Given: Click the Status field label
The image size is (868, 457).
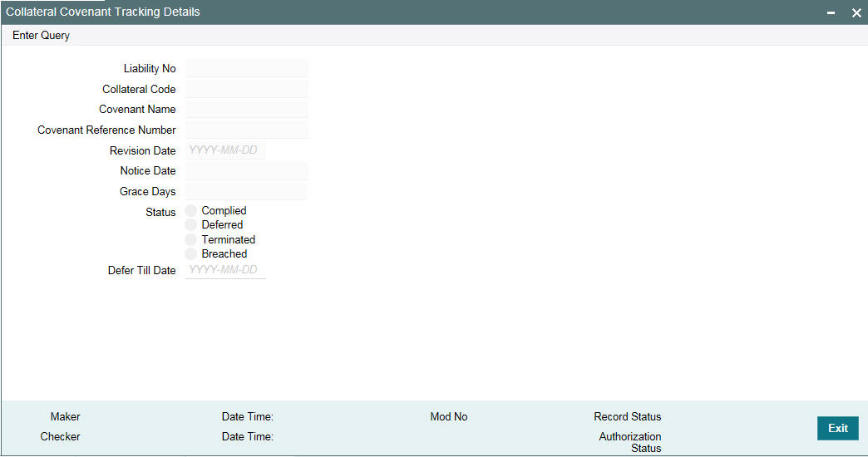Looking at the screenshot, I should [160, 213].
